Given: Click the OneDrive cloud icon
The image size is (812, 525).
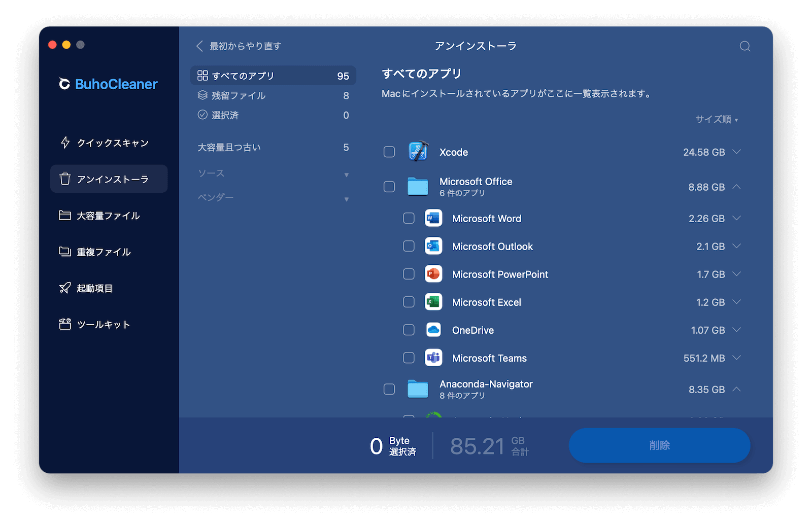Looking at the screenshot, I should click(433, 330).
